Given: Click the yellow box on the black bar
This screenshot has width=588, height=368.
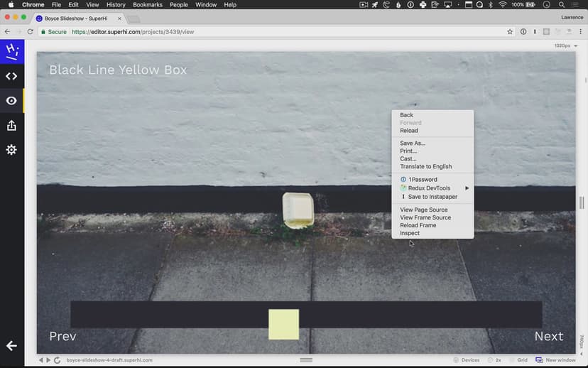Looking at the screenshot, I should [283, 324].
